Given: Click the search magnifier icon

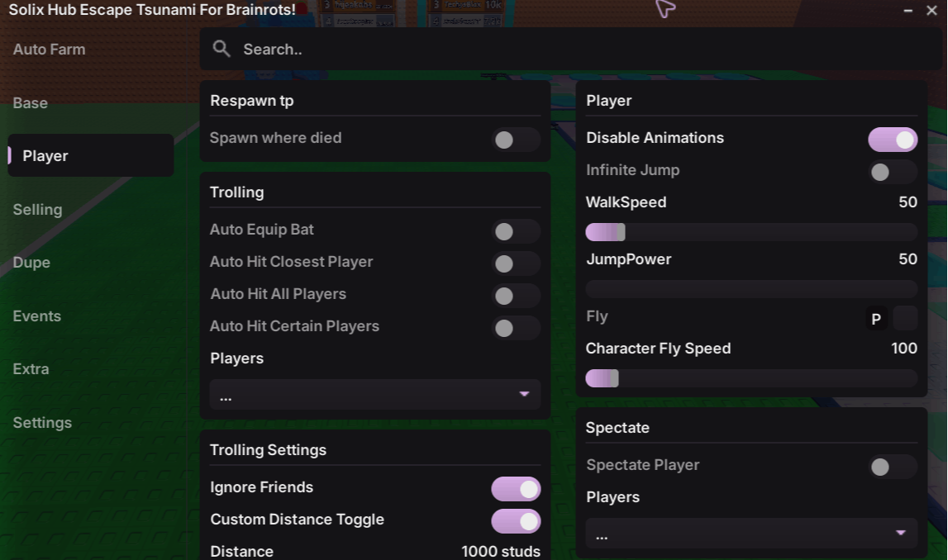Looking at the screenshot, I should (x=222, y=50).
